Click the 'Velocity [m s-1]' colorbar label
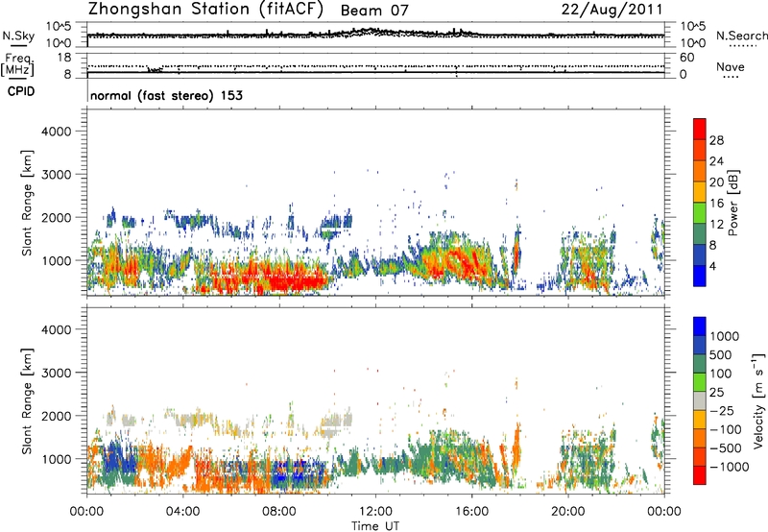Image resolution: width=768 pixels, height=532 pixels. (x=757, y=400)
